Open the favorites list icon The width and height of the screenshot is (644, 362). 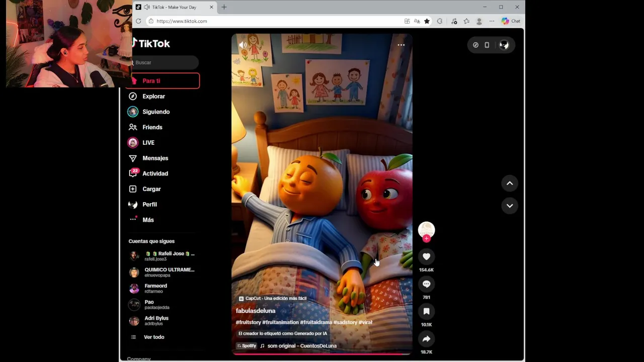coord(466,21)
